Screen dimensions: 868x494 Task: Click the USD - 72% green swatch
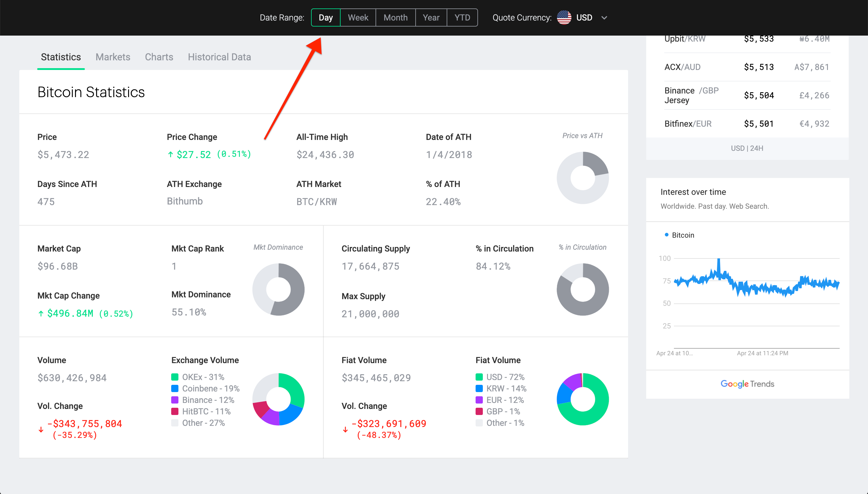[x=479, y=377]
